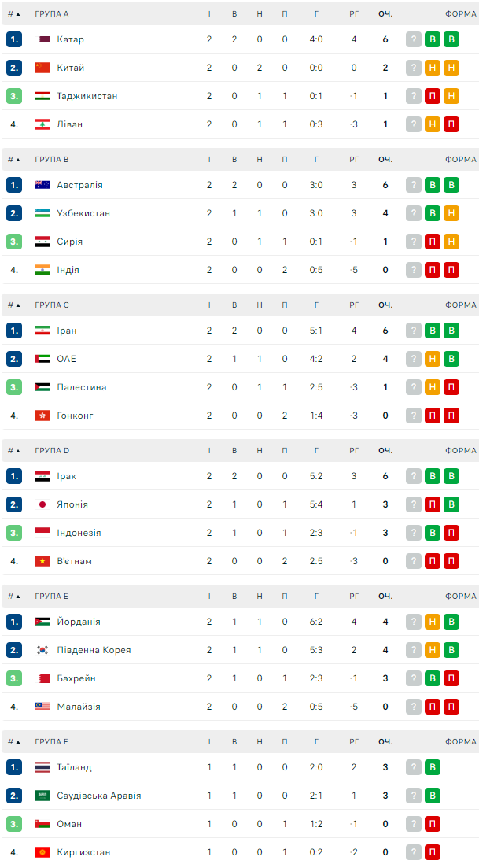Image resolution: width=479 pixels, height=868 pixels.
Task: Click the red П form badge for Оман
Action: coord(432,824)
